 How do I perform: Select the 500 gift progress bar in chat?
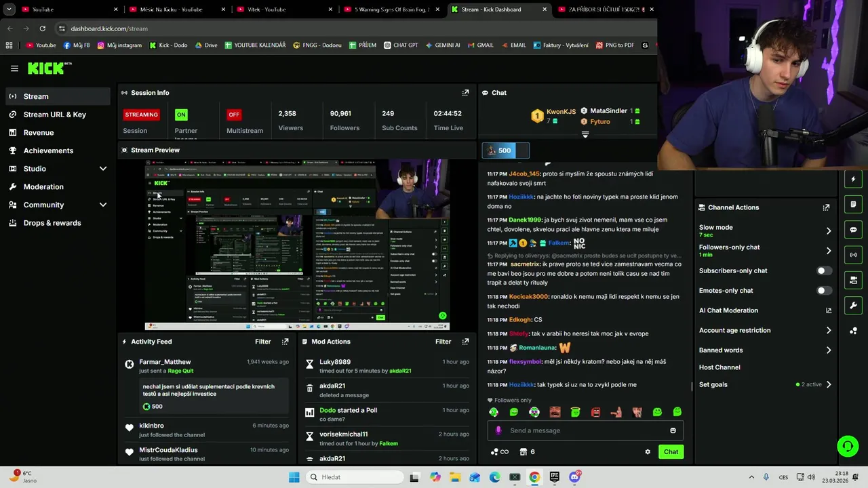tap(505, 150)
